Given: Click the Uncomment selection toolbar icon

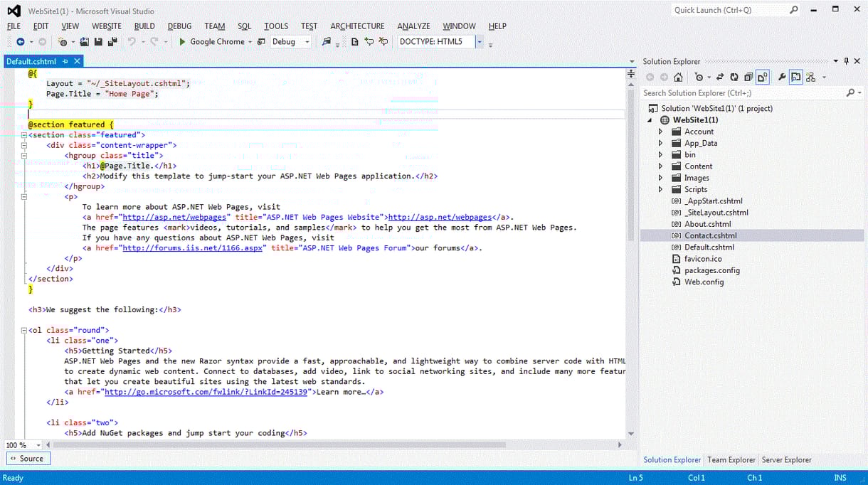Looking at the screenshot, I should pos(383,42).
